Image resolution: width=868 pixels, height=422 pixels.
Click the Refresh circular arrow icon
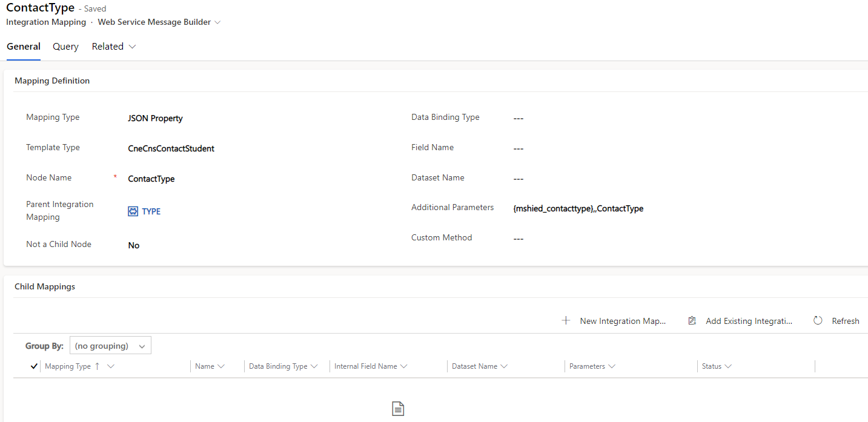coord(818,321)
